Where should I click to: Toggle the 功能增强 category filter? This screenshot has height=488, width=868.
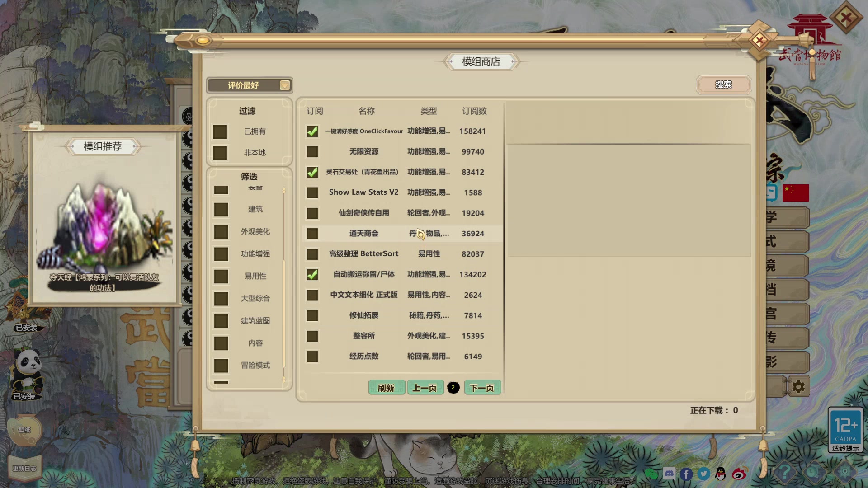pyautogui.click(x=221, y=254)
